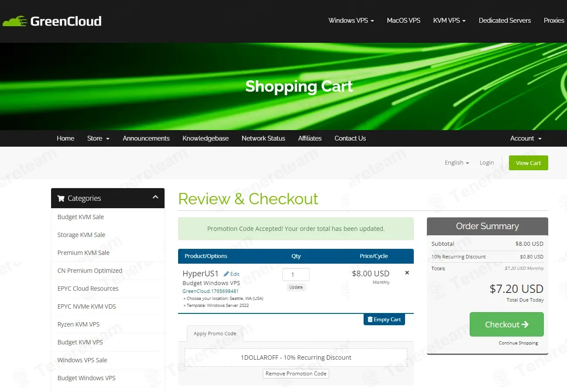Open Affiliates page
The height and width of the screenshot is (392, 567).
pyautogui.click(x=310, y=138)
